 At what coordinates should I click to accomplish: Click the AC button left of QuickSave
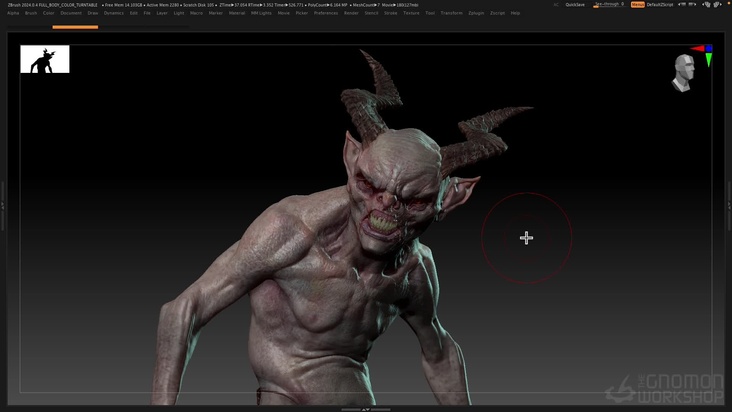tap(556, 5)
